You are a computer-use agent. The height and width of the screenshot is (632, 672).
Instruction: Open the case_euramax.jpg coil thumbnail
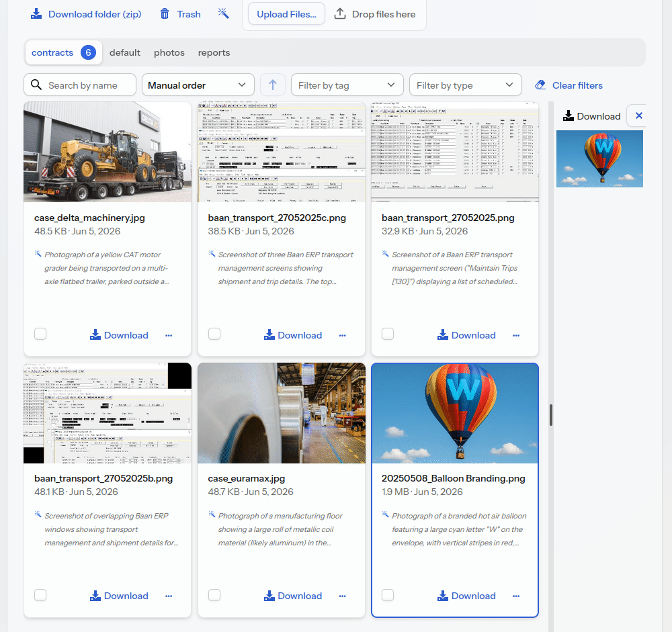(281, 413)
